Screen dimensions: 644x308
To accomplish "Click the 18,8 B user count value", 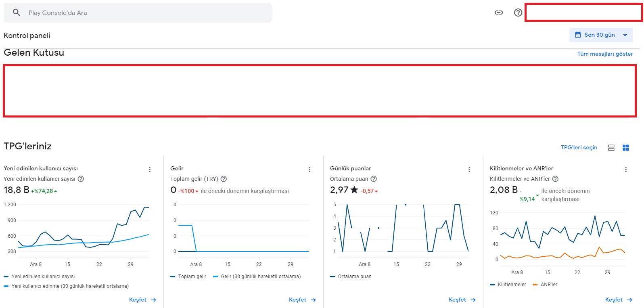I will [x=17, y=190].
